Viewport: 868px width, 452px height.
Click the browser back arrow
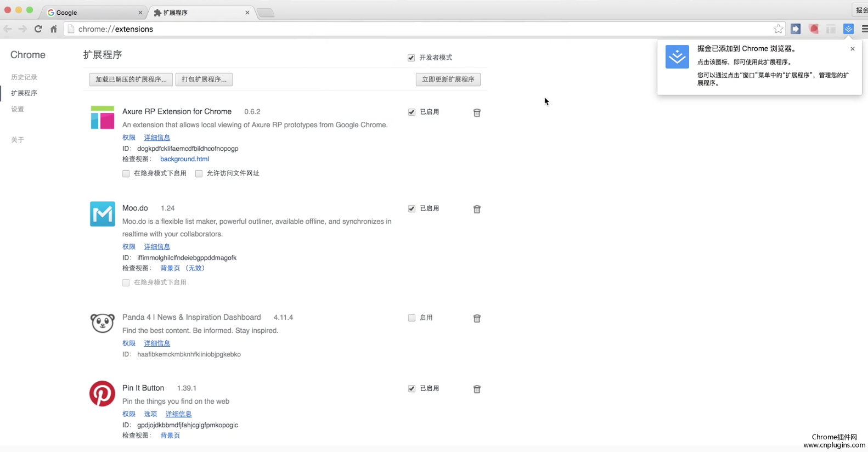point(8,29)
